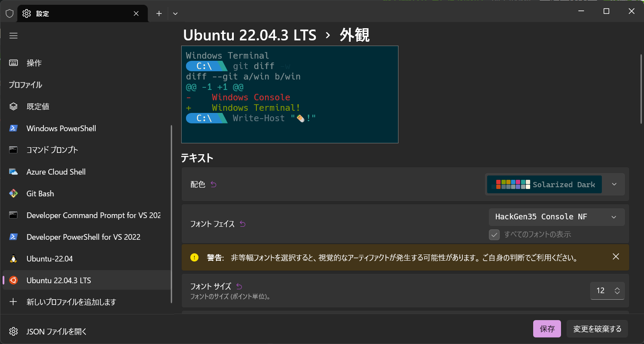Click the Windows PowerShell profile icon
This screenshot has height=344, width=644.
pyautogui.click(x=13, y=128)
